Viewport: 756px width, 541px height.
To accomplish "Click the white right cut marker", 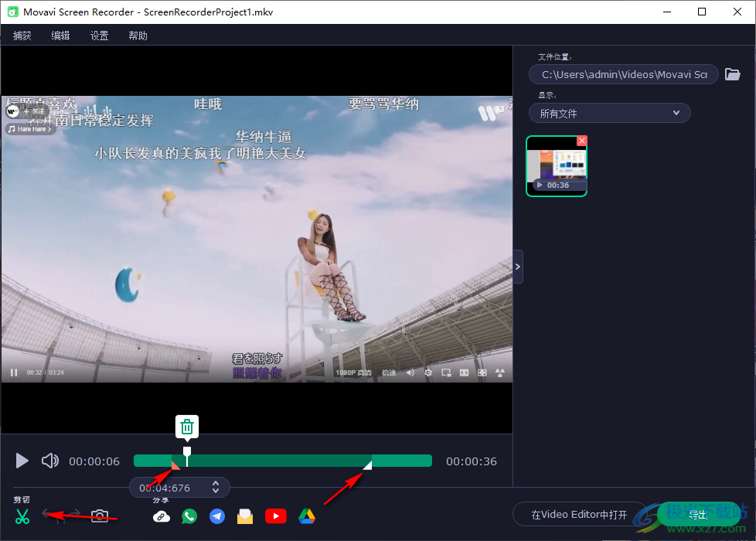I will 367,464.
